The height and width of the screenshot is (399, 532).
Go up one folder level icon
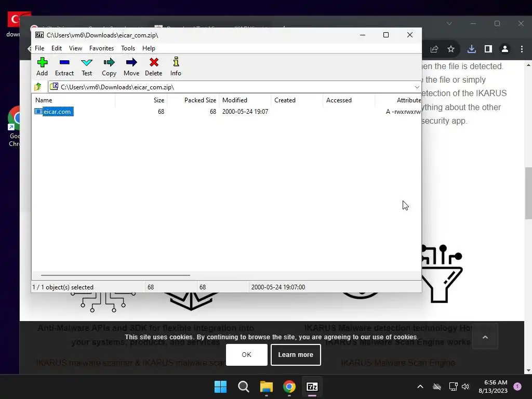pyautogui.click(x=38, y=87)
